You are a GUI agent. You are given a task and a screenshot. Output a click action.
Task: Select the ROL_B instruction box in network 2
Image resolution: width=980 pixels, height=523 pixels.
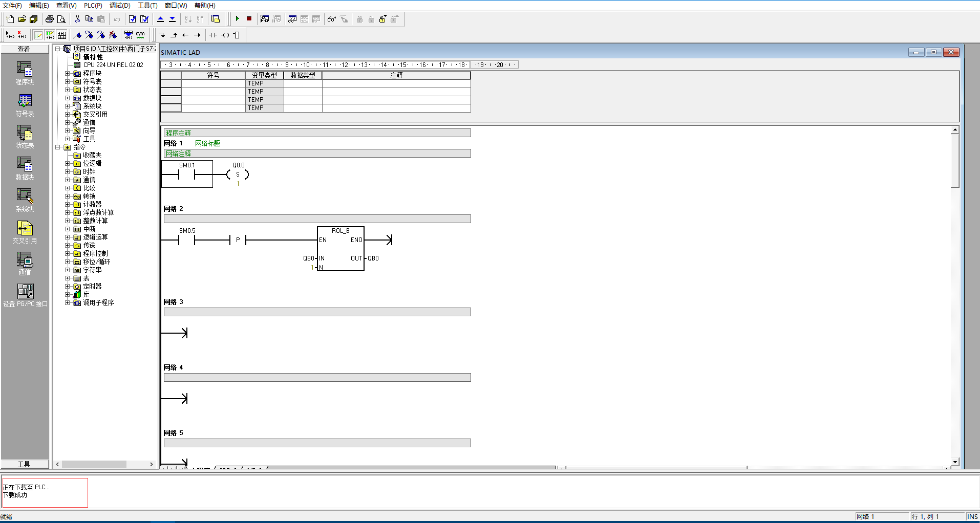(x=340, y=249)
